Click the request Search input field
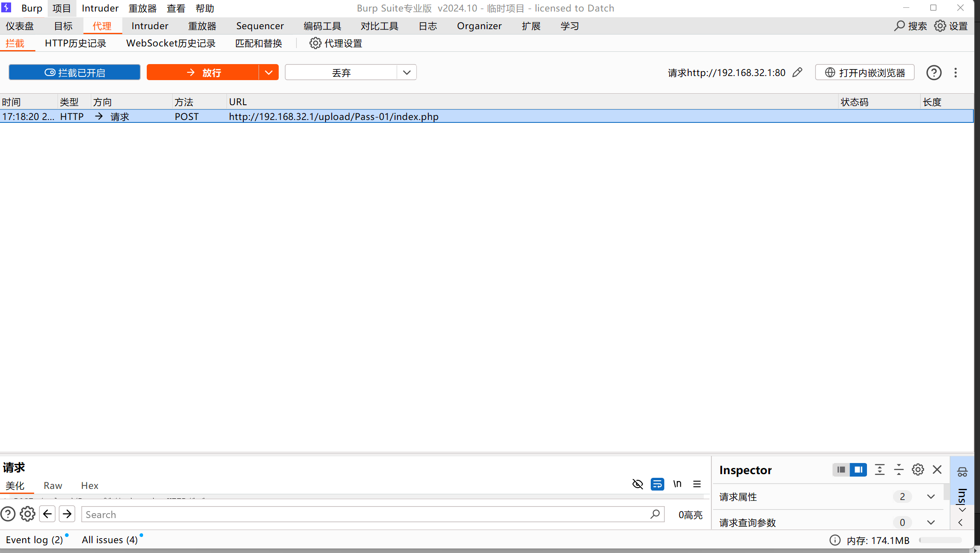 [366, 514]
